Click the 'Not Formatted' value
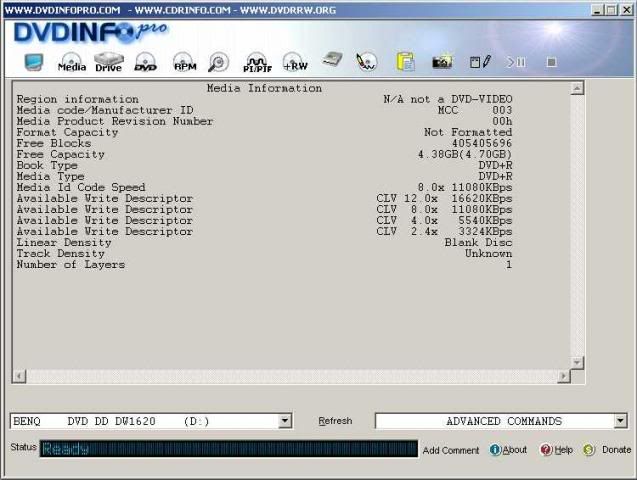The image size is (637, 480). [x=468, y=132]
